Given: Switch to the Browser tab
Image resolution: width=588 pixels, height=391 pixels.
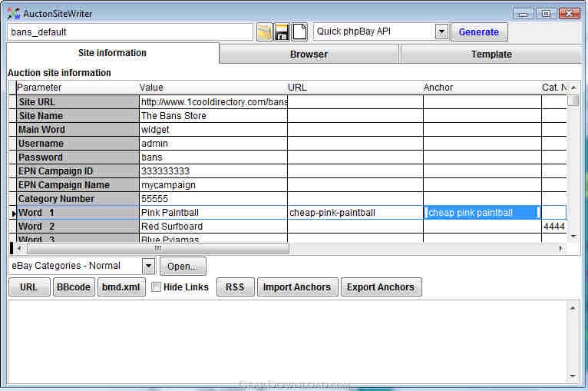Looking at the screenshot, I should [x=309, y=55].
